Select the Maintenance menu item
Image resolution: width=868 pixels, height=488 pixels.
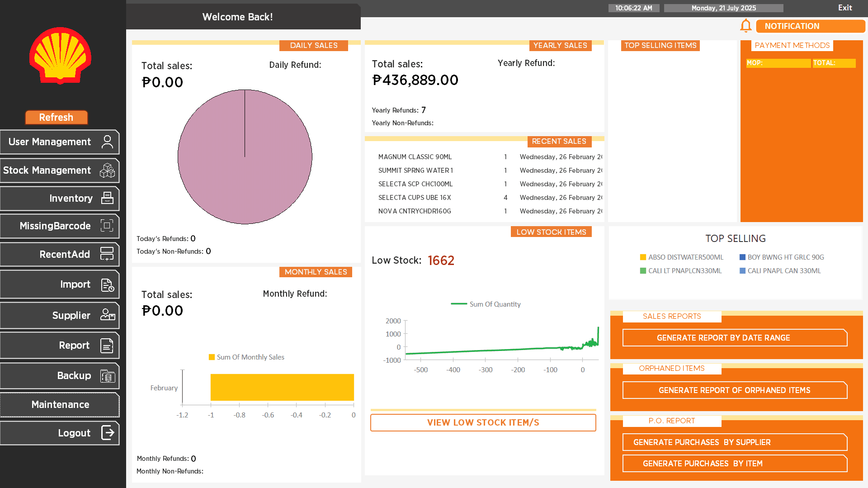(60, 405)
